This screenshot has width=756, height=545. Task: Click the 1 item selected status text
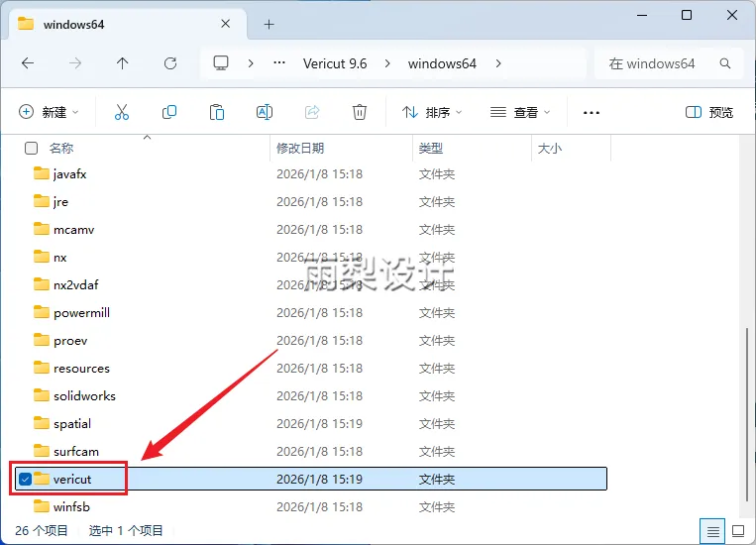(126, 530)
